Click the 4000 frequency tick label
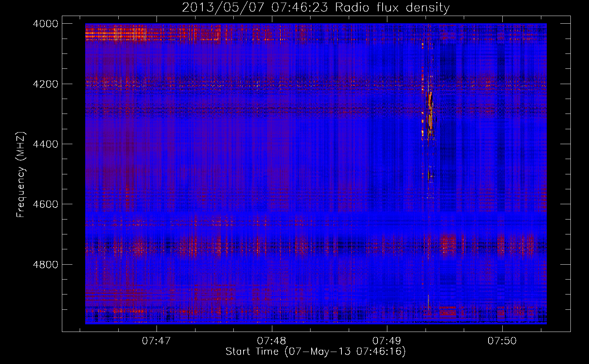 pos(46,24)
